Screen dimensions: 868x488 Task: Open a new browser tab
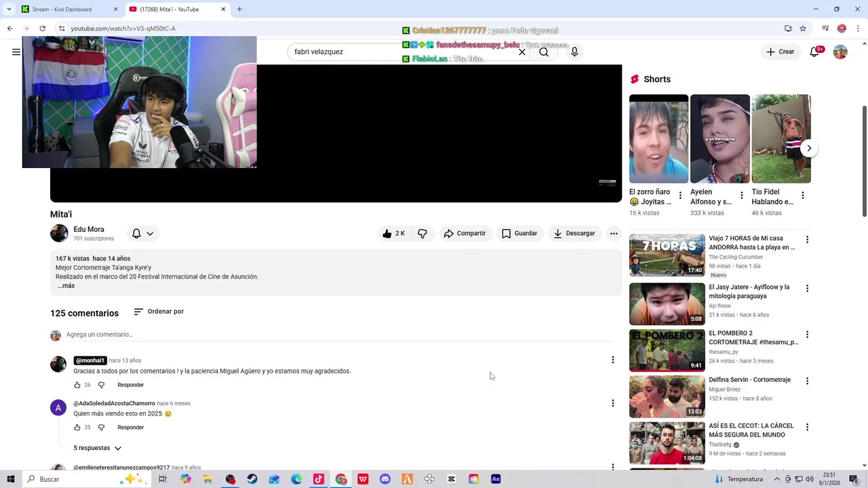coord(239,9)
